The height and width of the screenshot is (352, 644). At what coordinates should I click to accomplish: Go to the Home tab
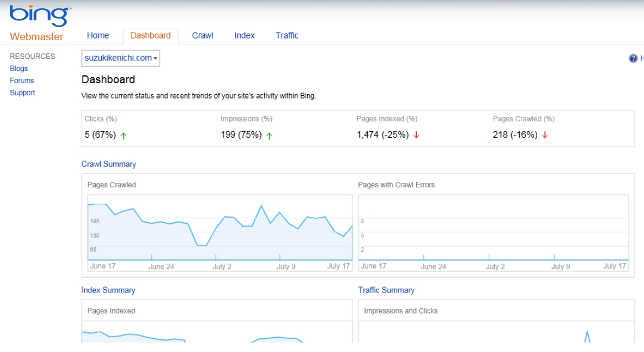(98, 35)
